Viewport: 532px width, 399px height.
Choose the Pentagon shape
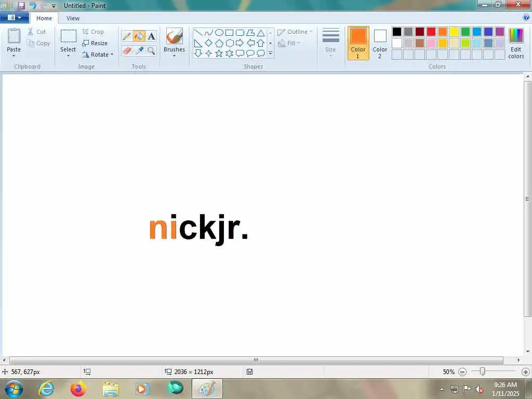(x=219, y=43)
